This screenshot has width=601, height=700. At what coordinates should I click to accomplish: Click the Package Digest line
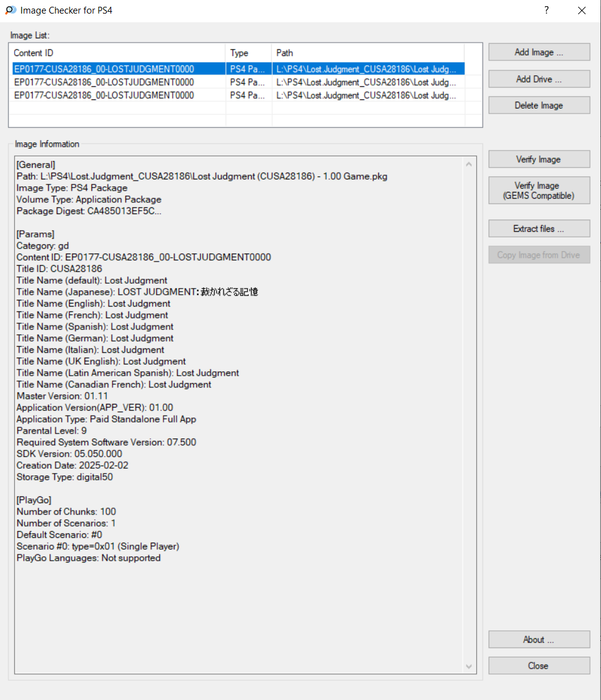coord(89,211)
